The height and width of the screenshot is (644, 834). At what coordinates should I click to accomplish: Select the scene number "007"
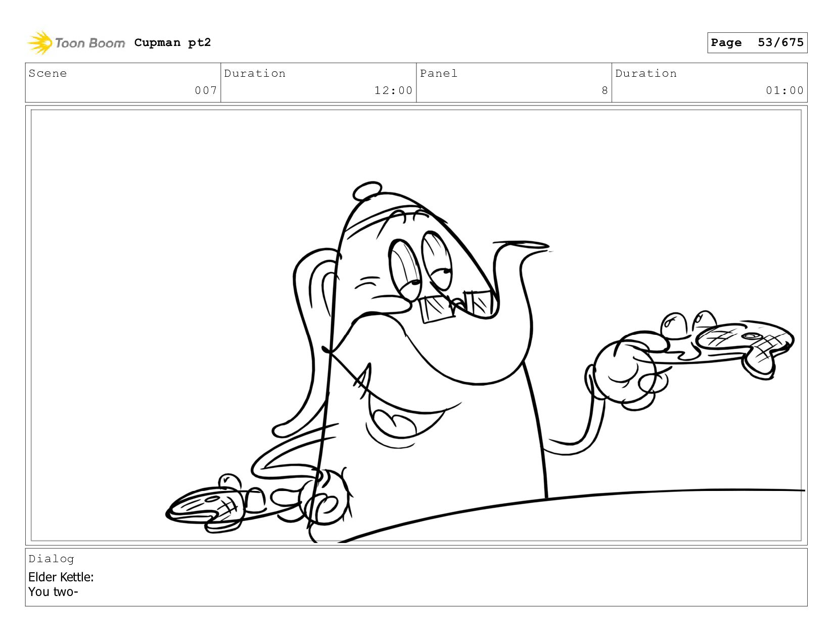[x=206, y=90]
